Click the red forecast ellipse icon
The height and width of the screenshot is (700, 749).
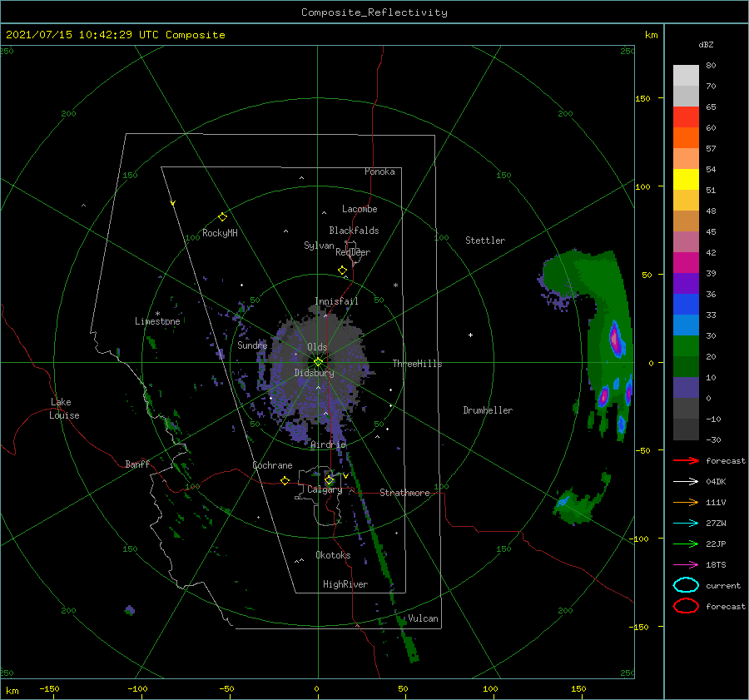tap(686, 606)
